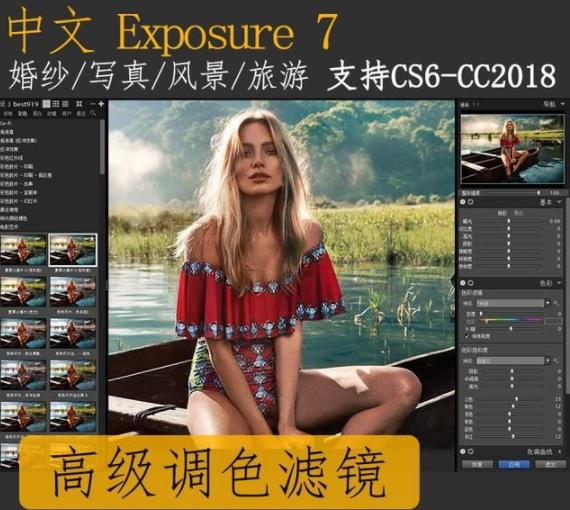The height and width of the screenshot is (510, 570).
Task: Click the 清晰度 clarity slider handle
Action: click(x=509, y=251)
